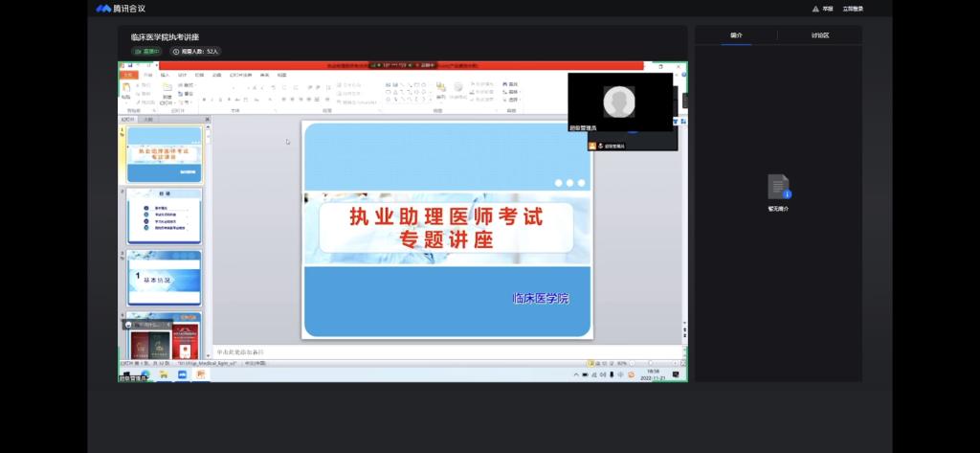Image resolution: width=980 pixels, height=453 pixels.
Task: Click the zoom slider in PowerPoint status bar
Action: tap(649, 364)
